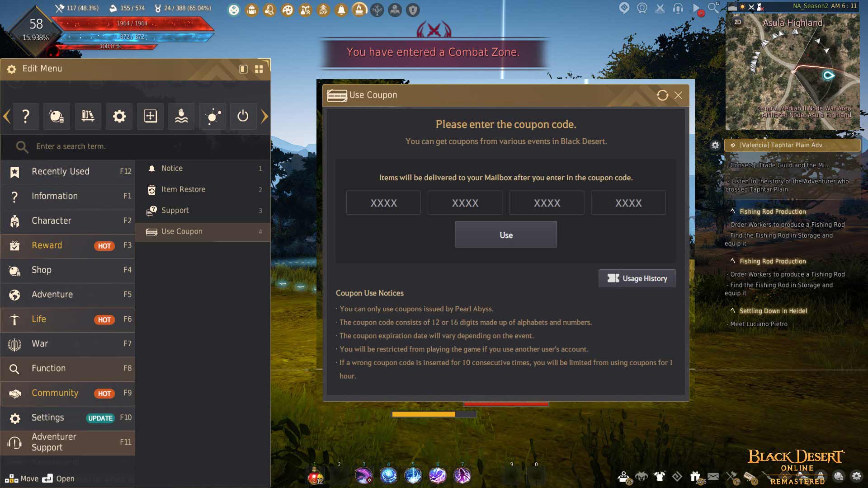The image size is (868, 488).
Task: Refresh the Use Coupon window
Action: [x=662, y=95]
